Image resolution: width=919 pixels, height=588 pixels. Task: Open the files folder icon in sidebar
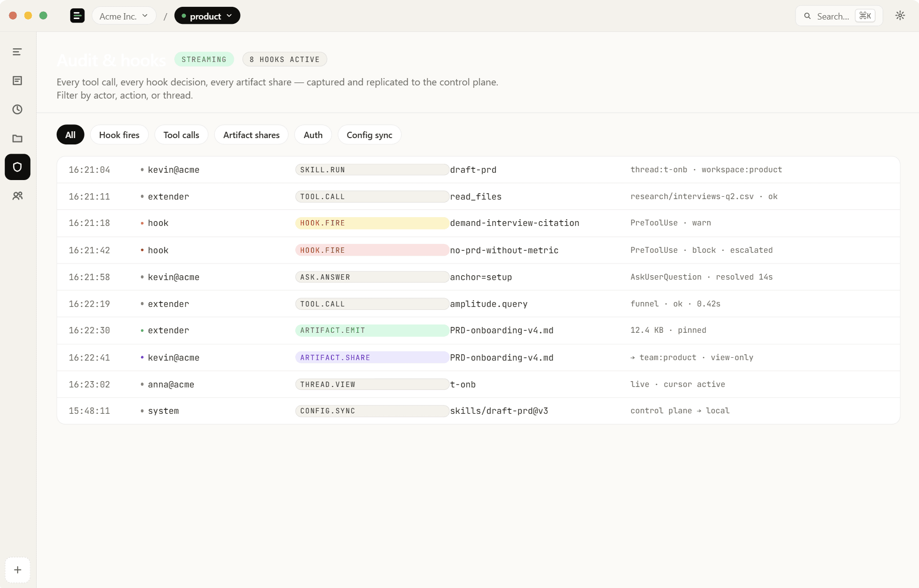point(18,138)
